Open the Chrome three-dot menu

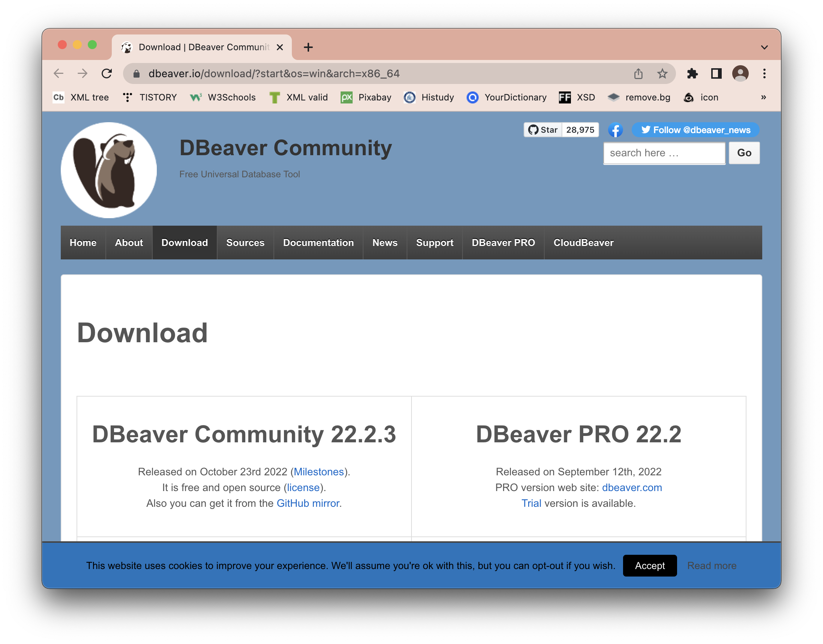pyautogui.click(x=764, y=73)
